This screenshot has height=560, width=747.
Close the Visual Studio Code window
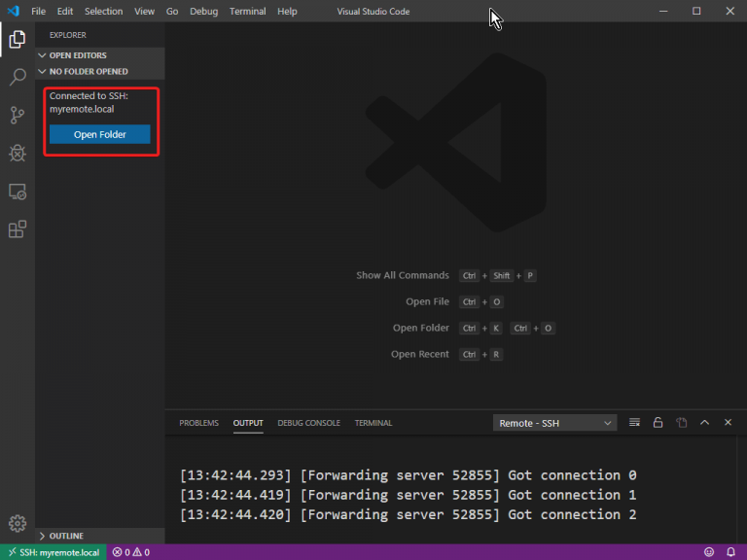point(729,11)
